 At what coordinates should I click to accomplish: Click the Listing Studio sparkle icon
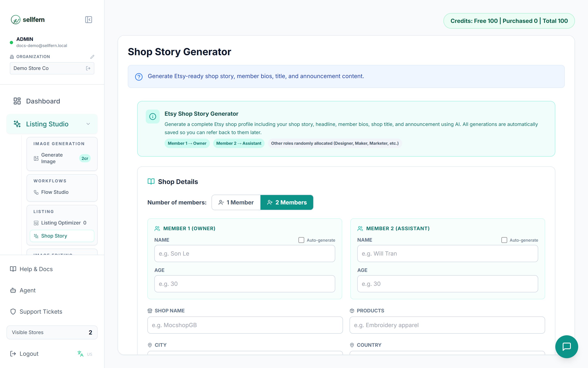tap(17, 124)
